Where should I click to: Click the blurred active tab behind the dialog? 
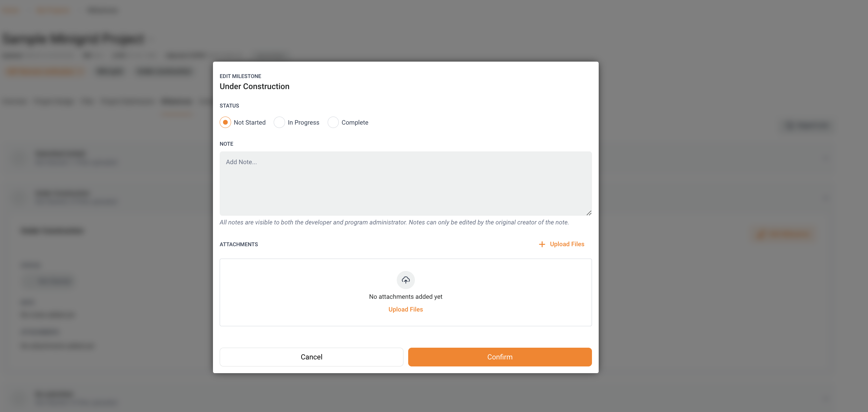(x=176, y=101)
